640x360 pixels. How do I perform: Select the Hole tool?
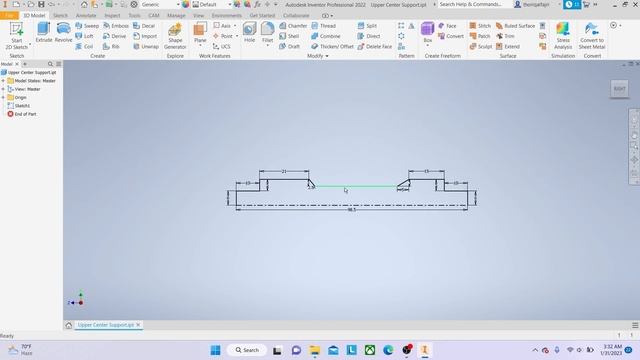click(249, 33)
